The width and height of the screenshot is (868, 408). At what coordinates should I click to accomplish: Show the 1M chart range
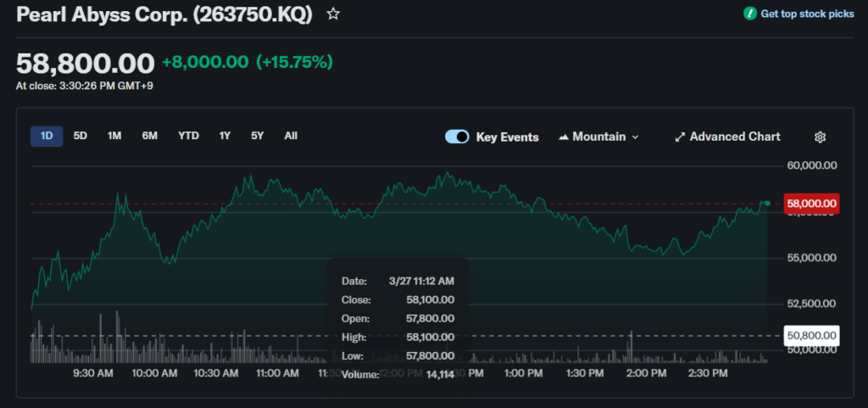pyautogui.click(x=114, y=136)
